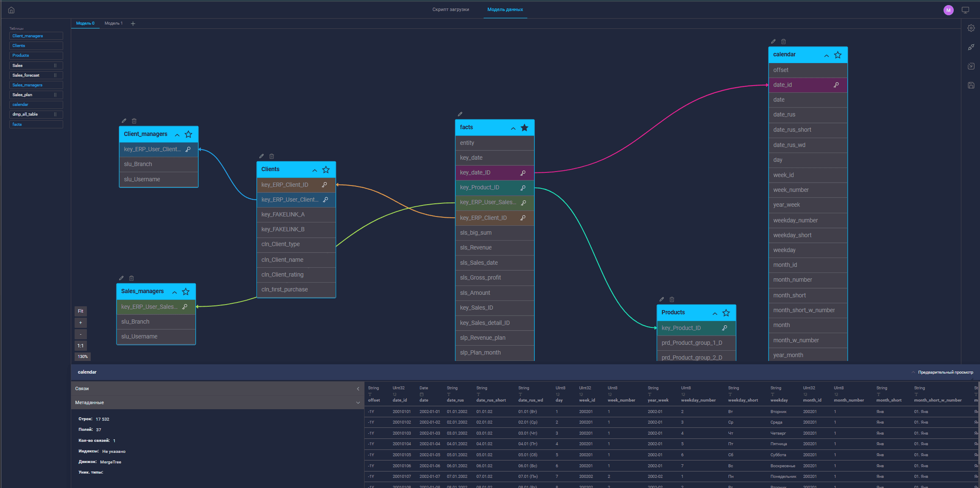Click the save icon in right sidebar

[971, 85]
